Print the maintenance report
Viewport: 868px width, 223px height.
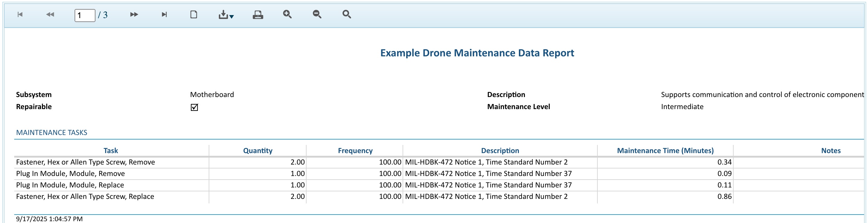click(x=258, y=14)
